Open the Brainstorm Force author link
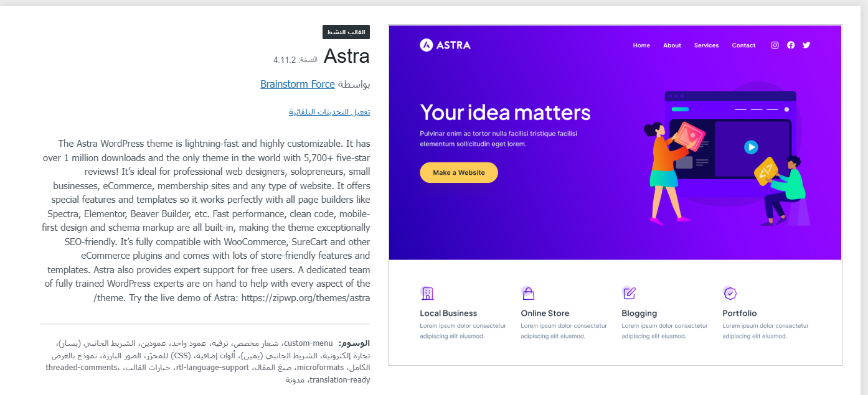Screen dimensions: 868x395 [298, 84]
